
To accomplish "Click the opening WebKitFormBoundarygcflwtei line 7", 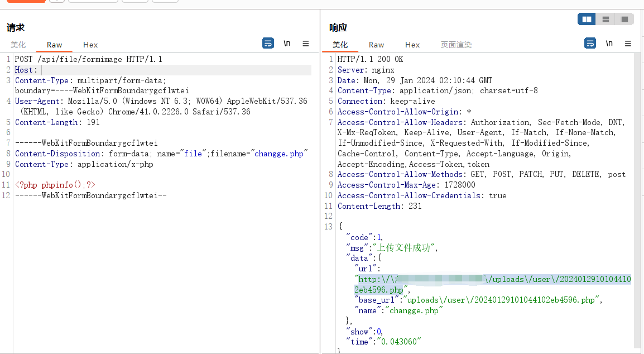I will coord(86,143).
